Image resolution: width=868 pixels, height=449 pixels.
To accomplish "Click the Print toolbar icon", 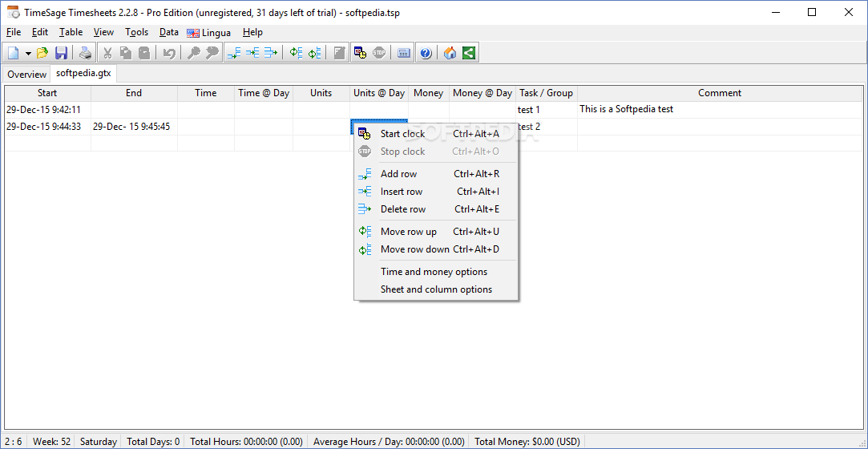I will 85,53.
